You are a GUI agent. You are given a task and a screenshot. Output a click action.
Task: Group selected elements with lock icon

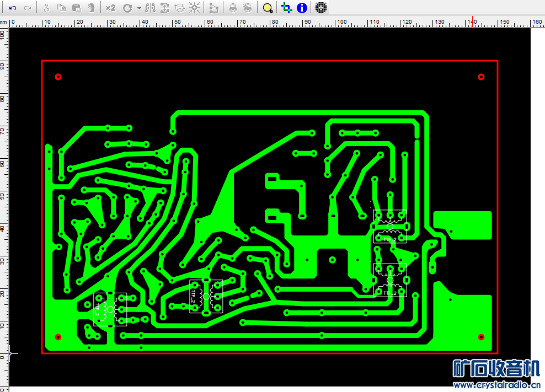coord(233,8)
